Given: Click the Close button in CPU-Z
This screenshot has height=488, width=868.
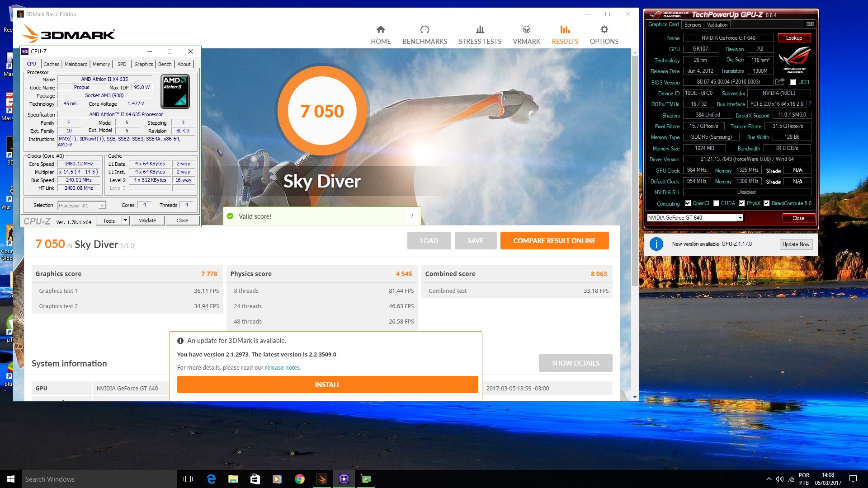Looking at the screenshot, I should click(182, 221).
